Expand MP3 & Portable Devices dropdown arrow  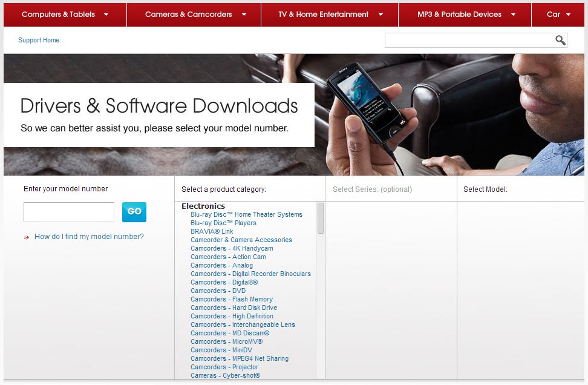pyautogui.click(x=513, y=15)
